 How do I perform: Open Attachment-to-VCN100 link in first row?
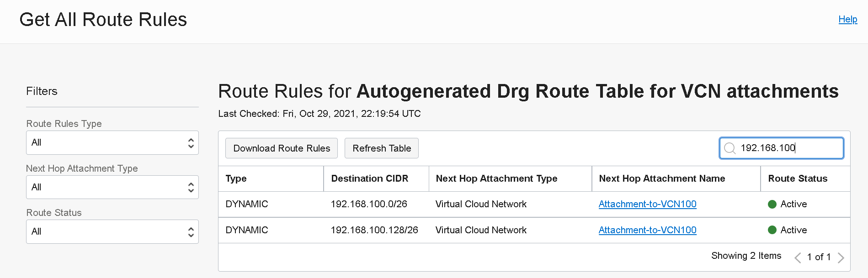(x=647, y=204)
